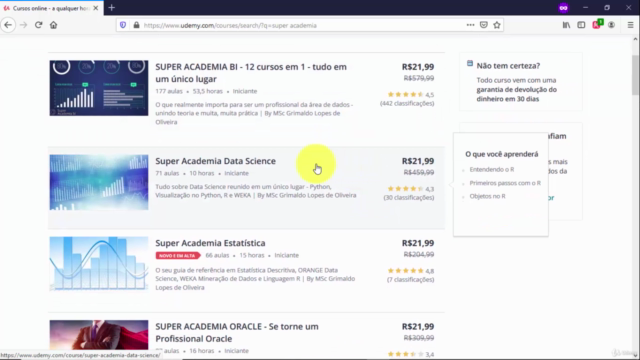
Task: Click the 71 aulas text
Action: coord(167,173)
